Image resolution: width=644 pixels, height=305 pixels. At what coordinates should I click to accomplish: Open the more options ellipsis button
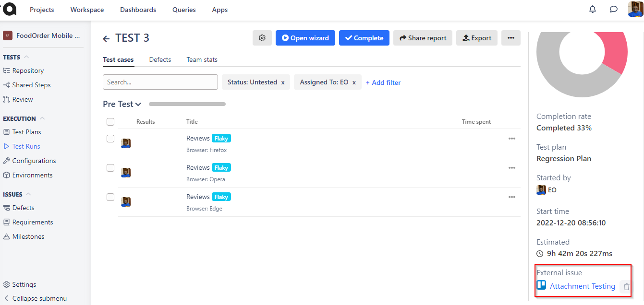(x=510, y=38)
